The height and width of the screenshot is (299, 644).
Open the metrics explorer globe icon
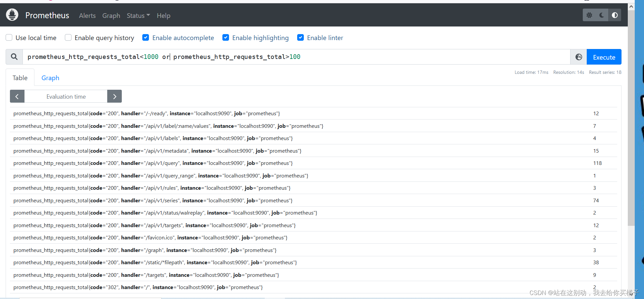tap(578, 57)
